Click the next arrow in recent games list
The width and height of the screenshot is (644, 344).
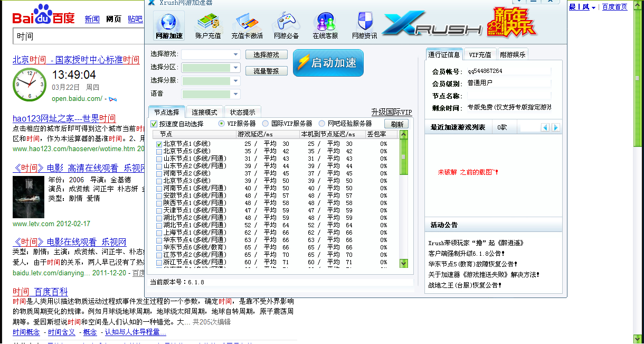[x=555, y=127]
